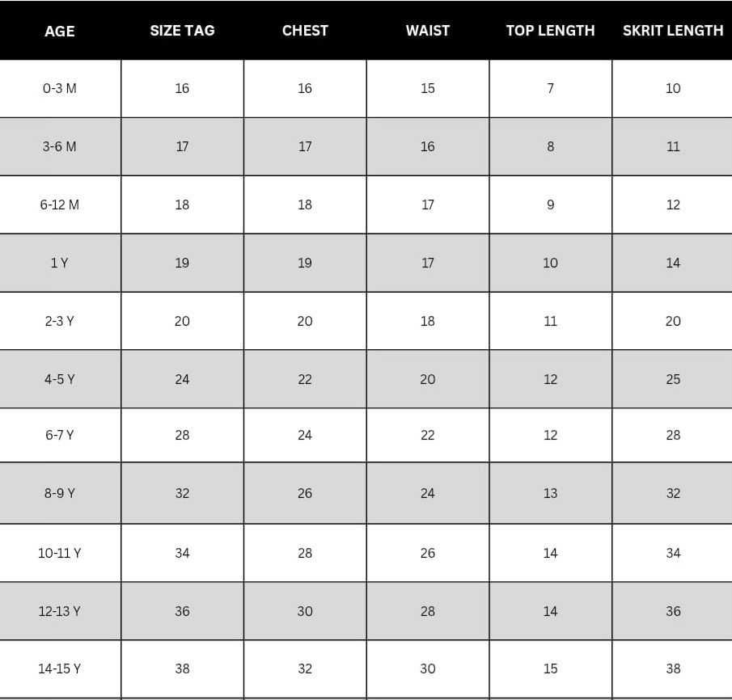Click the 6-7 Y age cell
Viewport: 732px width, 700px height.
59,435
